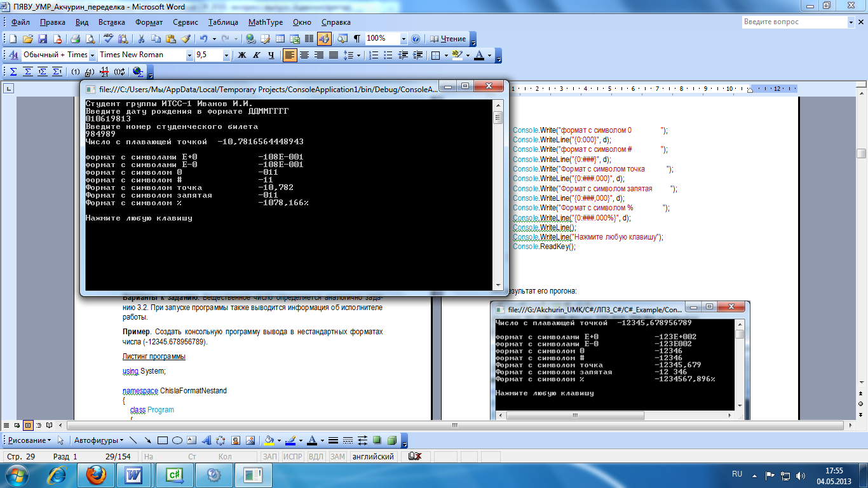Image resolution: width=868 pixels, height=488 pixels.
Task: Click the Paste clipboard icon
Action: point(171,39)
